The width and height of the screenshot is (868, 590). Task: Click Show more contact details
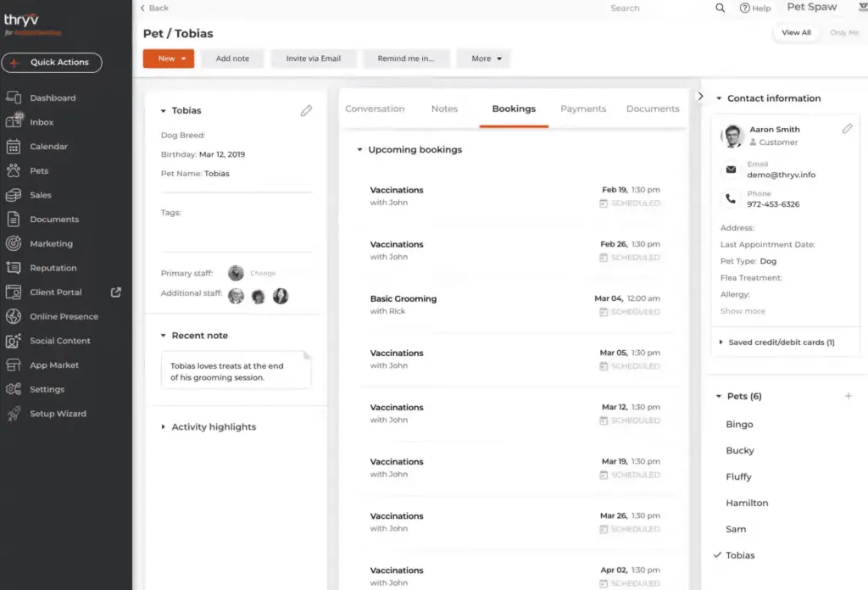pos(743,311)
